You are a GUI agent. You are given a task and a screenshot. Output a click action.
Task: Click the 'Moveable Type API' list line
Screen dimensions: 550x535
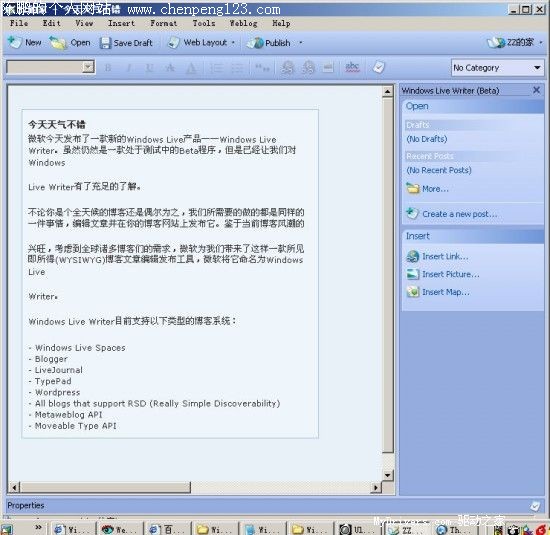click(72, 426)
